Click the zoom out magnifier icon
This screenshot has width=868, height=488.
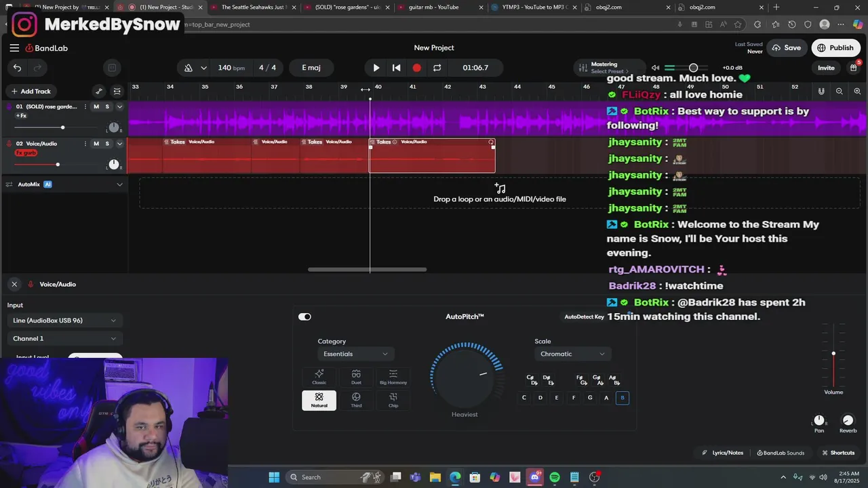point(840,91)
